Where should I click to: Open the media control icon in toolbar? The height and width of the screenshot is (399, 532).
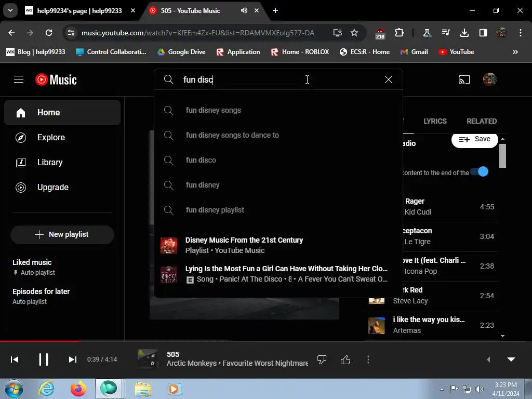tap(445, 33)
